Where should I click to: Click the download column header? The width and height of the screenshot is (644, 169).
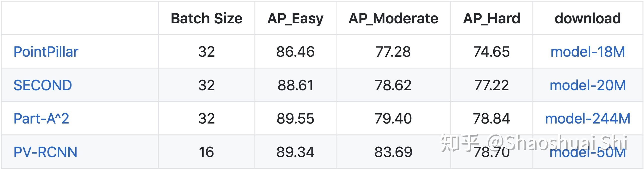point(587,18)
